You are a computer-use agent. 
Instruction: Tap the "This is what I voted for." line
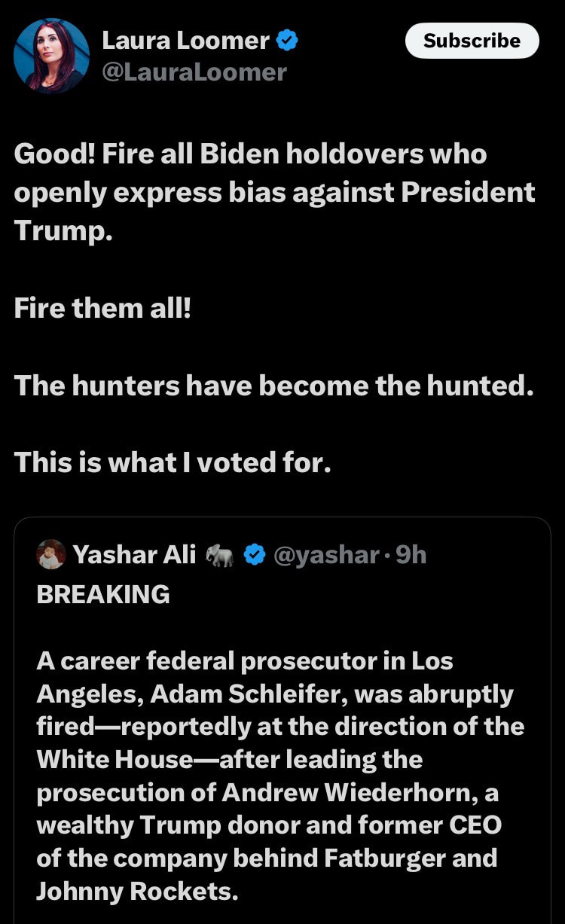pos(173,462)
